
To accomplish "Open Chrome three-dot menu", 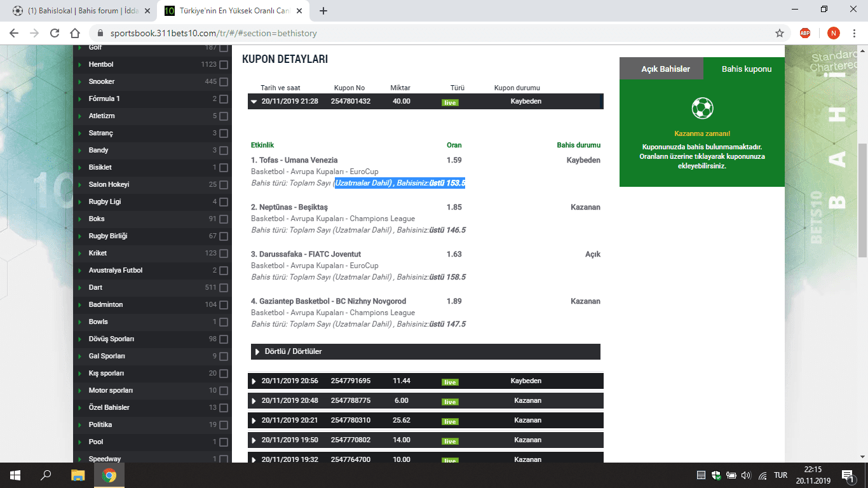I will point(855,33).
